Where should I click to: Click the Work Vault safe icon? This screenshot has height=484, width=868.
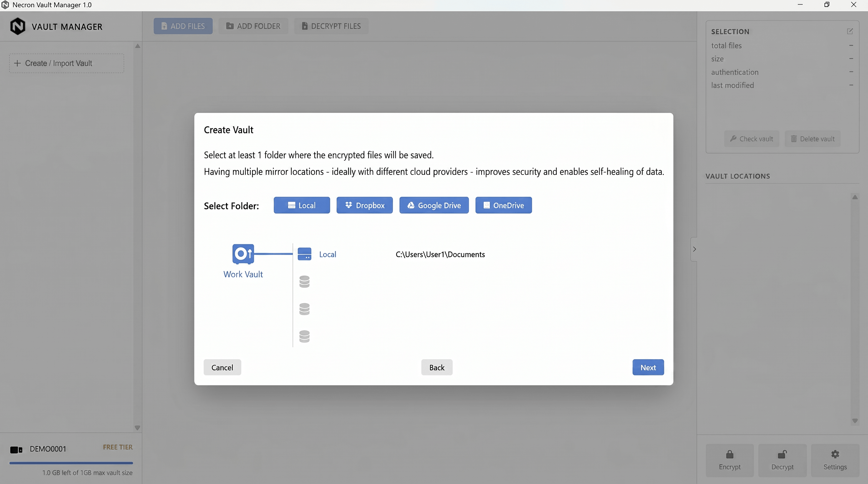click(243, 254)
